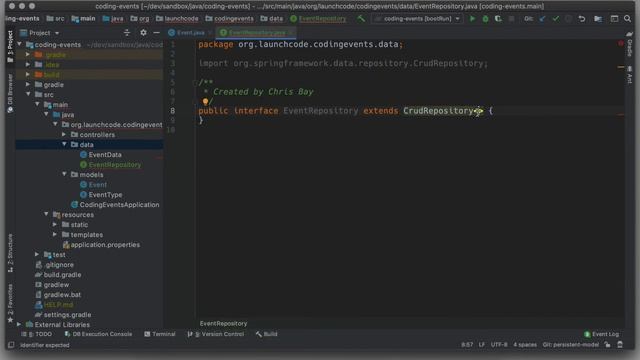Click cursor position 8:57 indicator
This screenshot has height=360, width=640.
(x=467, y=344)
